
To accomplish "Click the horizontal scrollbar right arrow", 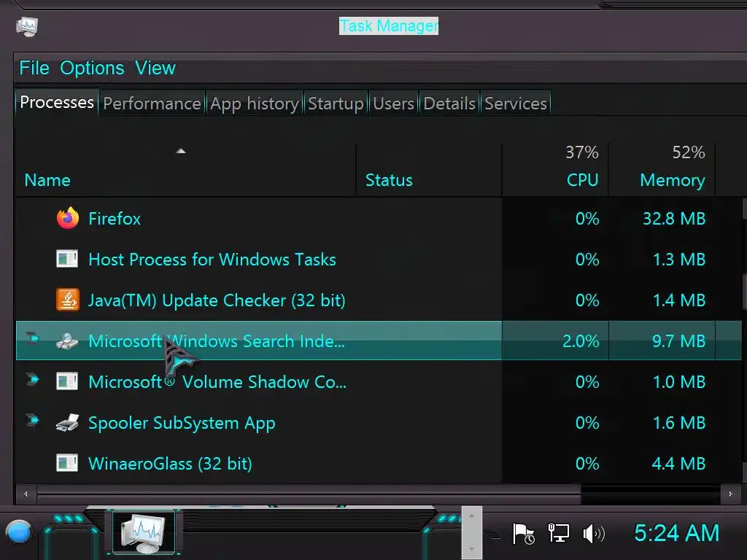I will (x=730, y=494).
